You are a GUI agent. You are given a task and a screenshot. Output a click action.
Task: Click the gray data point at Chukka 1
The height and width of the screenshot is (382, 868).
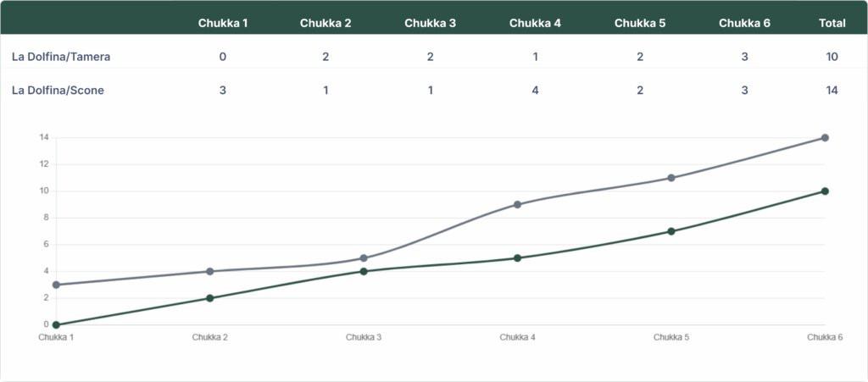(x=56, y=285)
